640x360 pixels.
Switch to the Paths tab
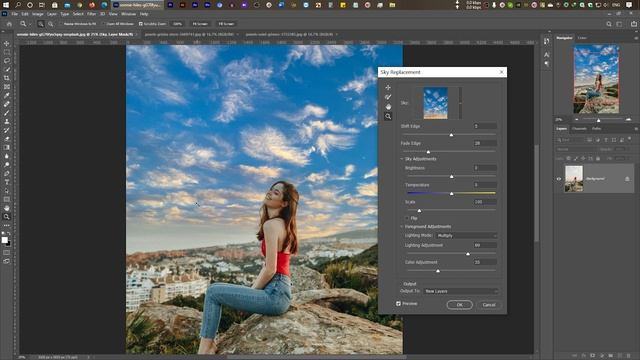coord(596,129)
